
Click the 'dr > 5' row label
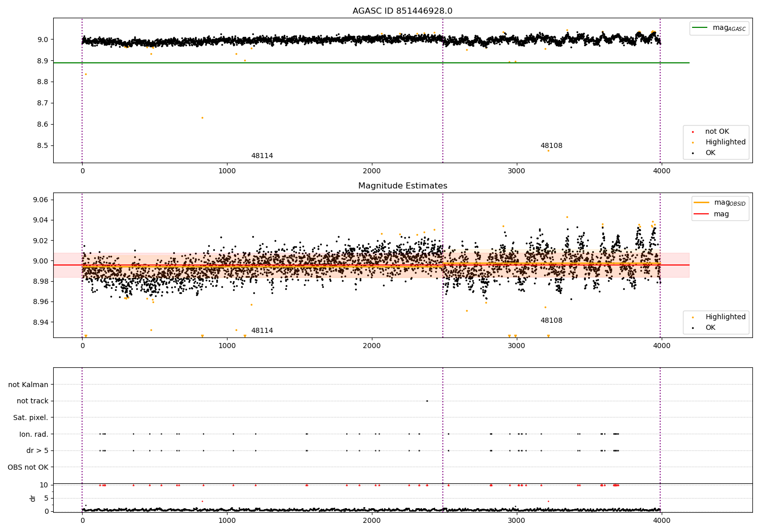pyautogui.click(x=37, y=451)
